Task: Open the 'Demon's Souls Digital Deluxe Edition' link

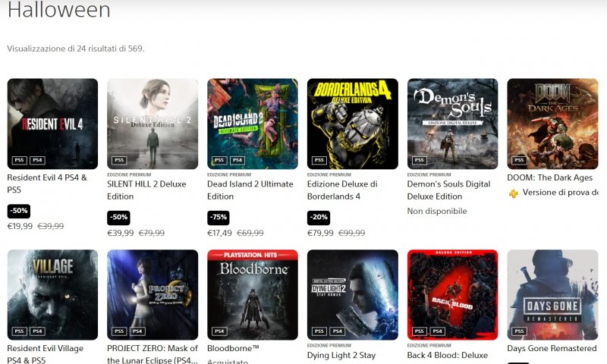Action: tap(448, 190)
